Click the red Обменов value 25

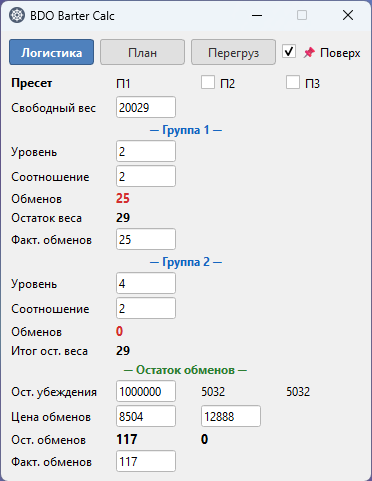pos(123,199)
